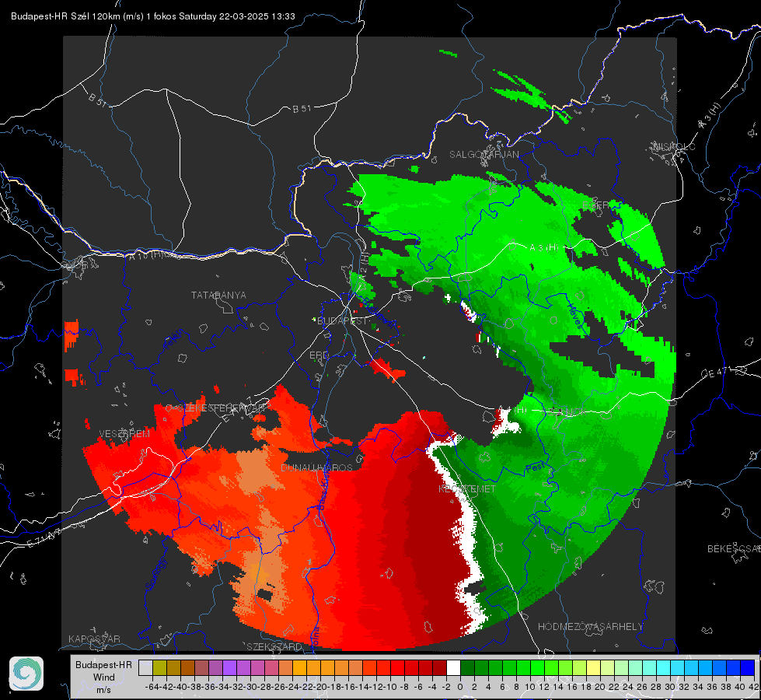761x700 pixels.
Task: Click the swirl logo icon
Action: pyautogui.click(x=26, y=674)
